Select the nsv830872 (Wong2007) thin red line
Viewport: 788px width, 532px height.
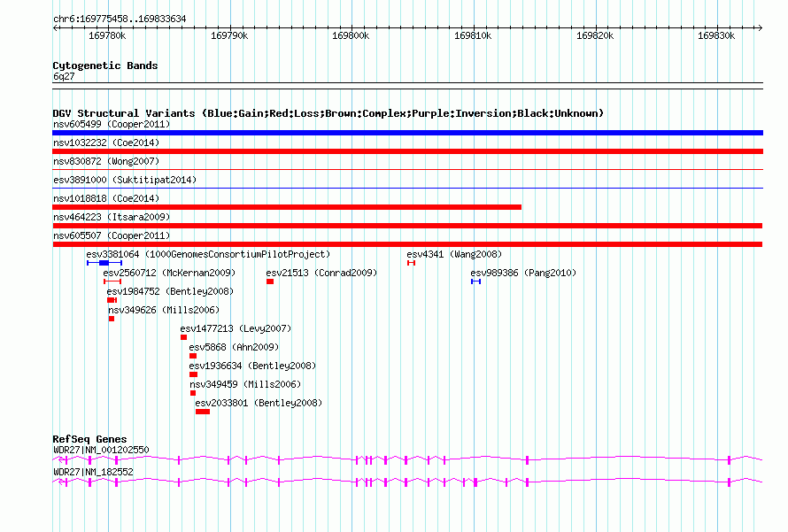tap(407, 170)
